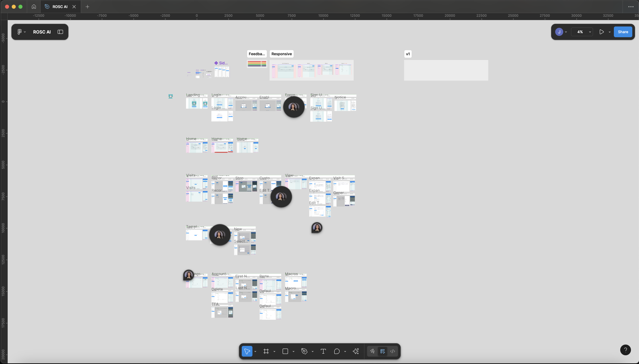Open the Actions AI sparkle tool
The width and height of the screenshot is (639, 364).
pyautogui.click(x=356, y=351)
